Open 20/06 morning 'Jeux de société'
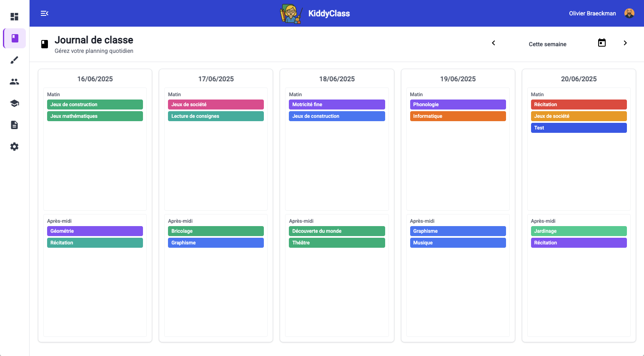Screen dimensions: 644x356 pos(579,116)
